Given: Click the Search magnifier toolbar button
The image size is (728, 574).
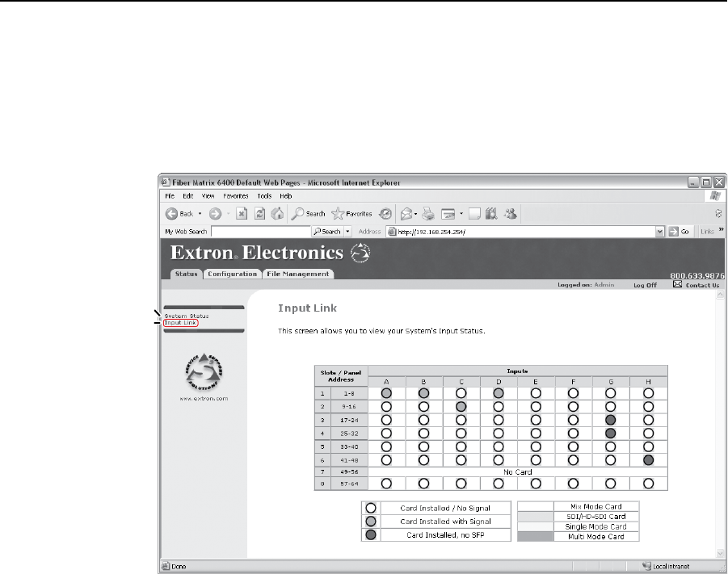Looking at the screenshot, I should (x=308, y=214).
